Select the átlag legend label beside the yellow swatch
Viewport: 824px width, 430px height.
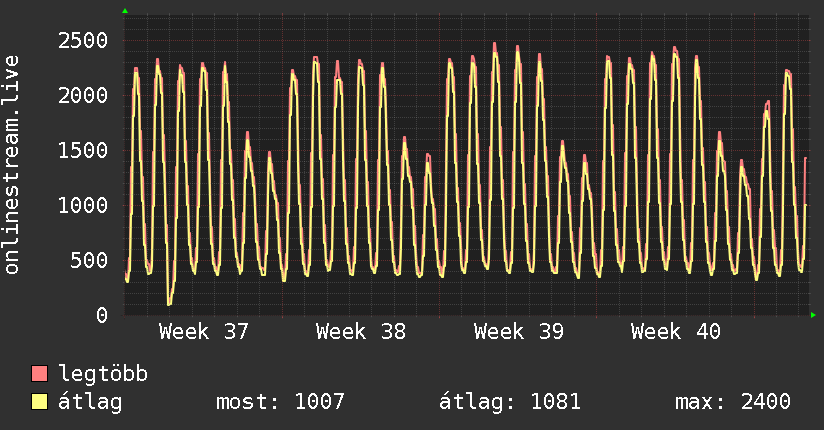(90, 402)
